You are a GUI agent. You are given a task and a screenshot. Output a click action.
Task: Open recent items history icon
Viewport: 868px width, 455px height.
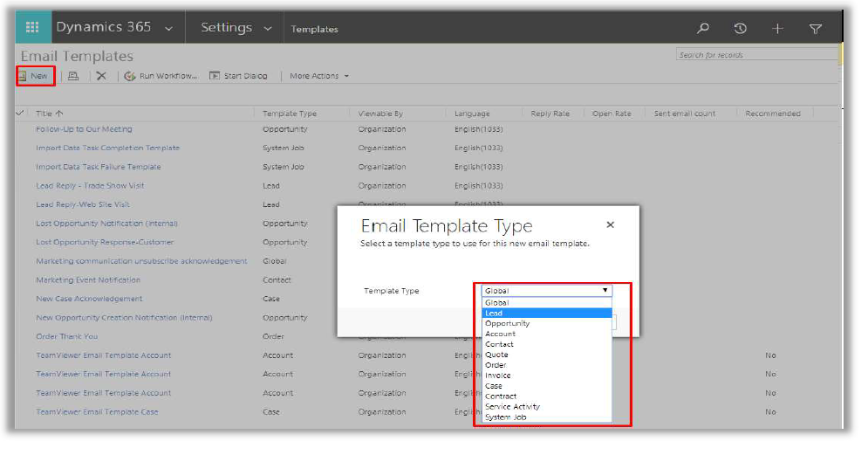(x=740, y=29)
